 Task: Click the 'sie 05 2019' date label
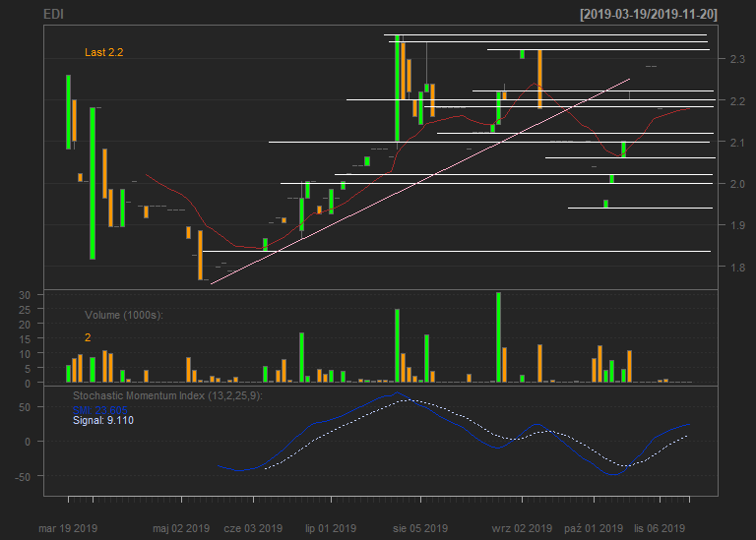pos(420,528)
